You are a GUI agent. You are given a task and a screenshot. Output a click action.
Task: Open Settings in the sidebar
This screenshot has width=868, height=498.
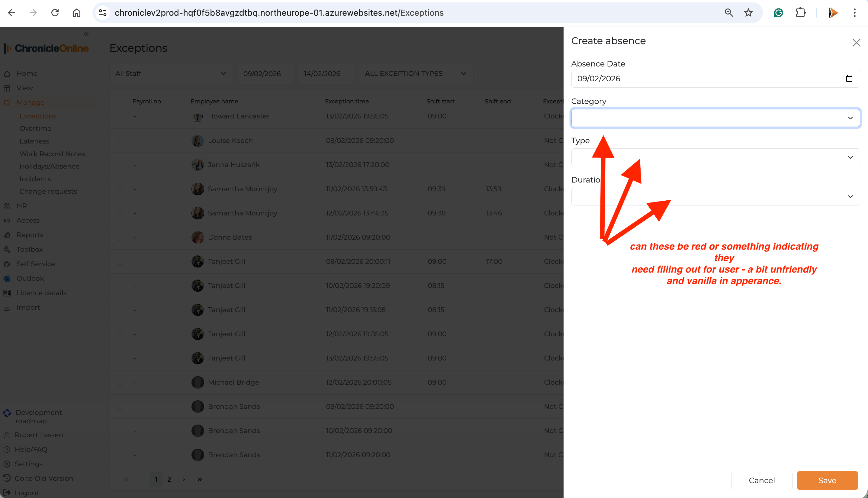[29, 464]
